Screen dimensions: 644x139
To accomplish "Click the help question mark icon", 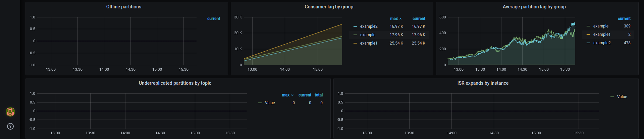I will tap(10, 126).
